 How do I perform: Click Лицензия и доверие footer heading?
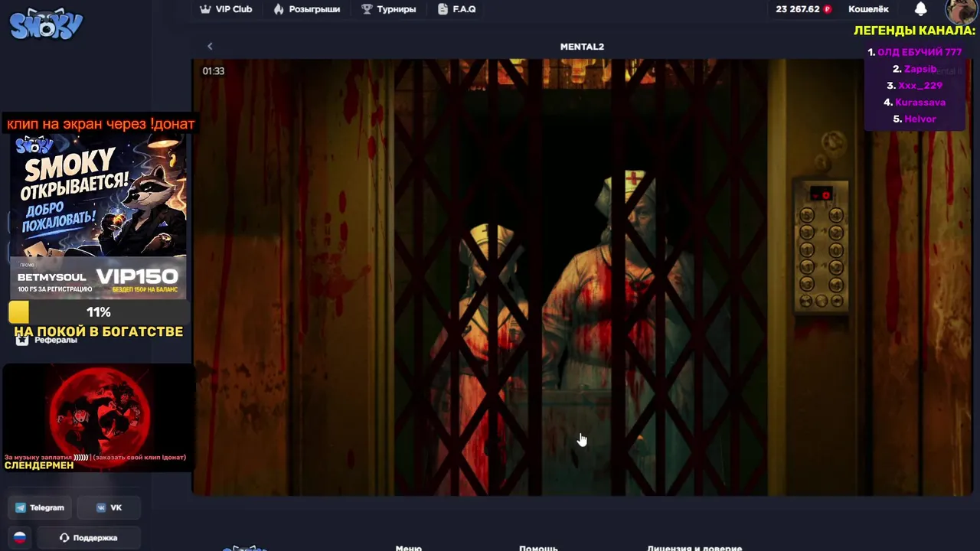click(x=694, y=548)
